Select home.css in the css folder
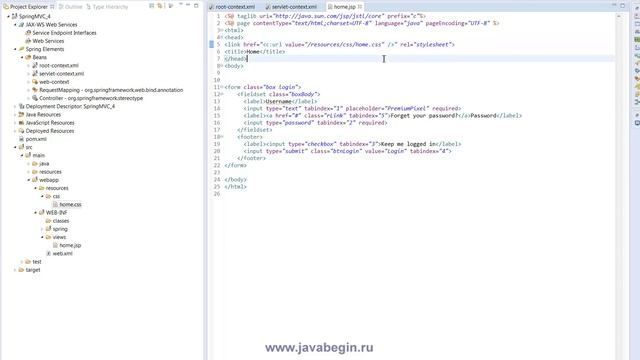The width and height of the screenshot is (640, 360). (70, 204)
